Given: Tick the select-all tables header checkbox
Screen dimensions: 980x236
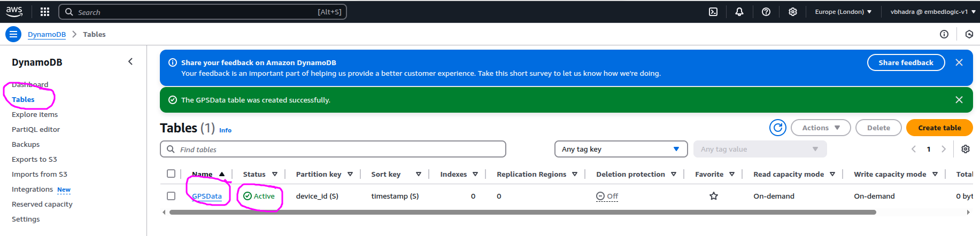Looking at the screenshot, I should [x=171, y=174].
